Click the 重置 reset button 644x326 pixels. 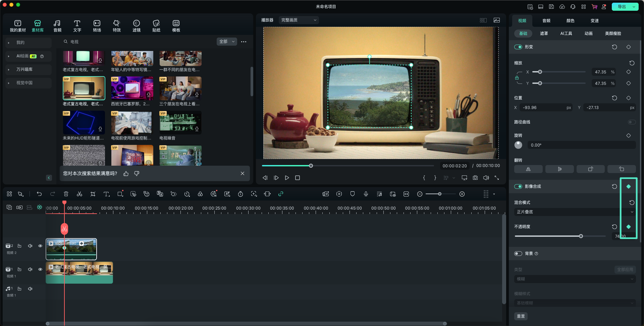[521, 316]
